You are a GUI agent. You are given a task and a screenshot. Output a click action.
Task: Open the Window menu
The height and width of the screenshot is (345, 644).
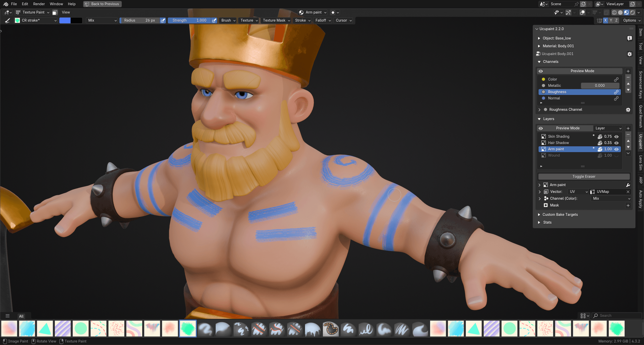tap(56, 4)
